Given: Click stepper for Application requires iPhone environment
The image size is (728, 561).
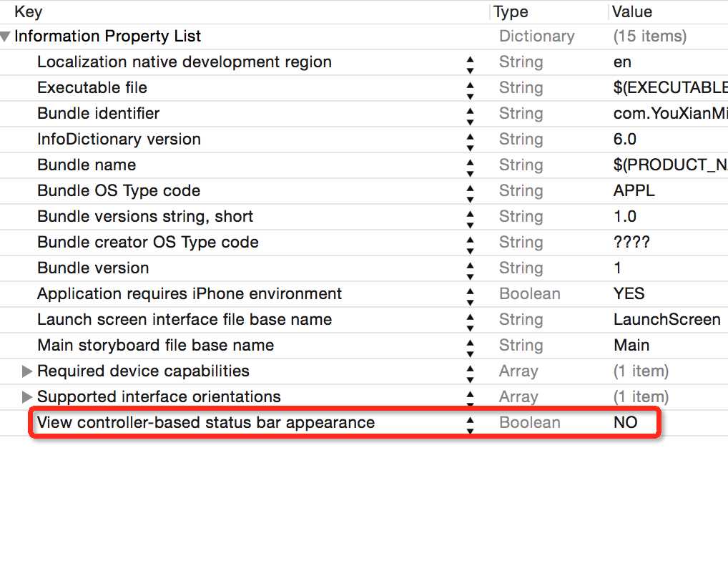Looking at the screenshot, I should (470, 294).
